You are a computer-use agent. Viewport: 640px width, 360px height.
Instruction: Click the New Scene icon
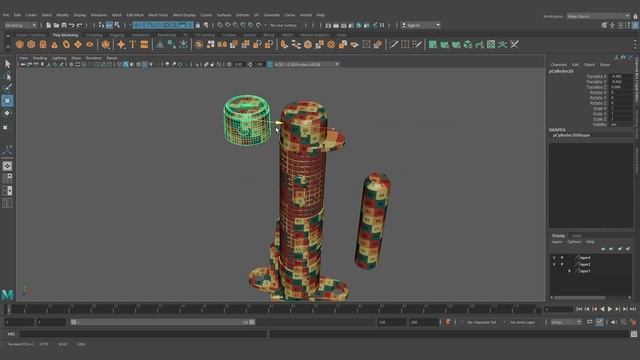coord(49,25)
